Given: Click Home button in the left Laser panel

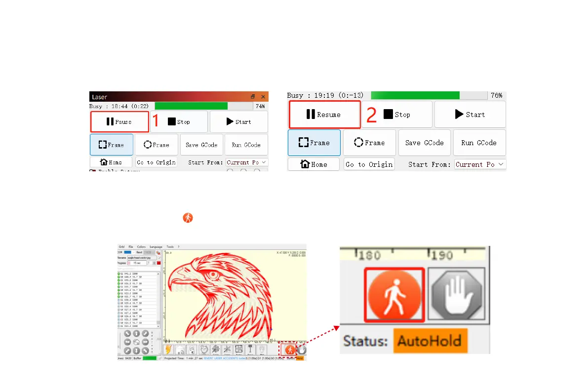Looking at the screenshot, I should point(111,162).
